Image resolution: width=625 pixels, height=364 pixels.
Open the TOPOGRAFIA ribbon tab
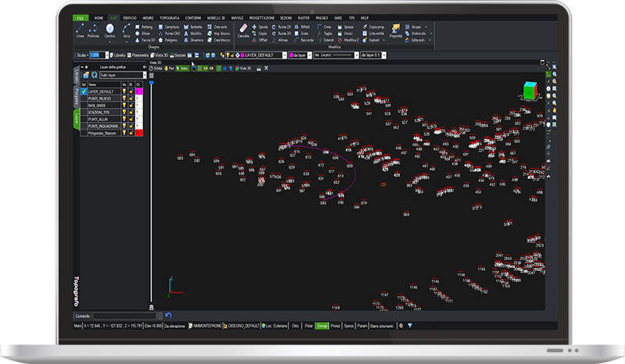coord(169,16)
